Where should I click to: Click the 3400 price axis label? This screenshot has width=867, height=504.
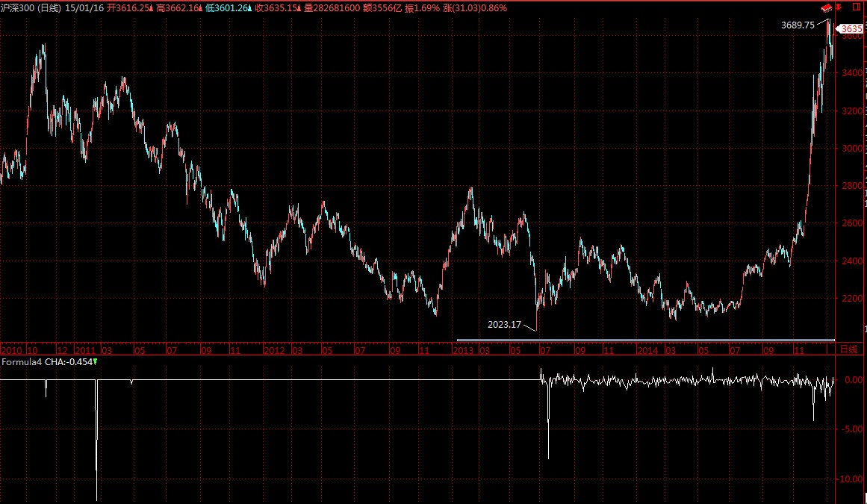tap(852, 73)
